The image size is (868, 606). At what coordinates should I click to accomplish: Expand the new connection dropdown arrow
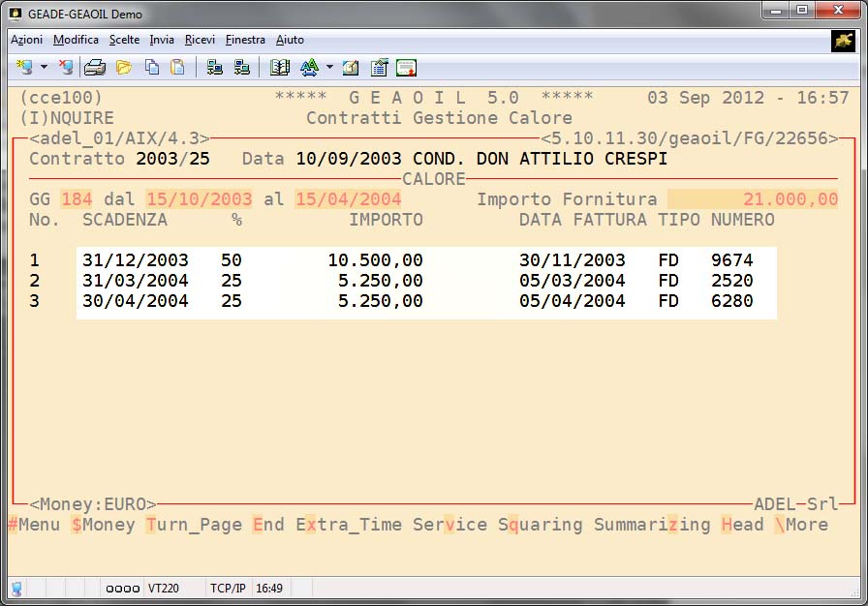tap(44, 68)
